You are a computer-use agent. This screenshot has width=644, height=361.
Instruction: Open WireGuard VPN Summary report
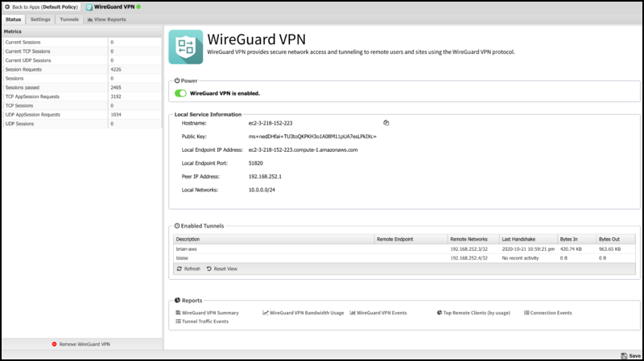pyautogui.click(x=207, y=313)
